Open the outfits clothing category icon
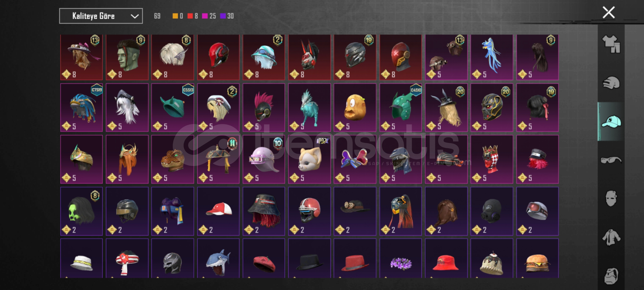This screenshot has width=644, height=290. click(x=611, y=44)
